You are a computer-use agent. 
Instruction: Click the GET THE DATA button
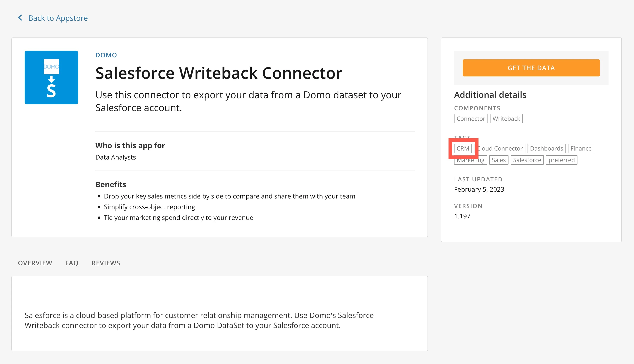coord(531,68)
